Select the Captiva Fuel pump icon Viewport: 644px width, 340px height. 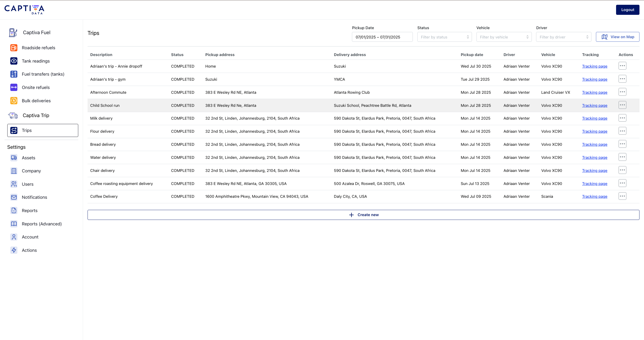13,32
